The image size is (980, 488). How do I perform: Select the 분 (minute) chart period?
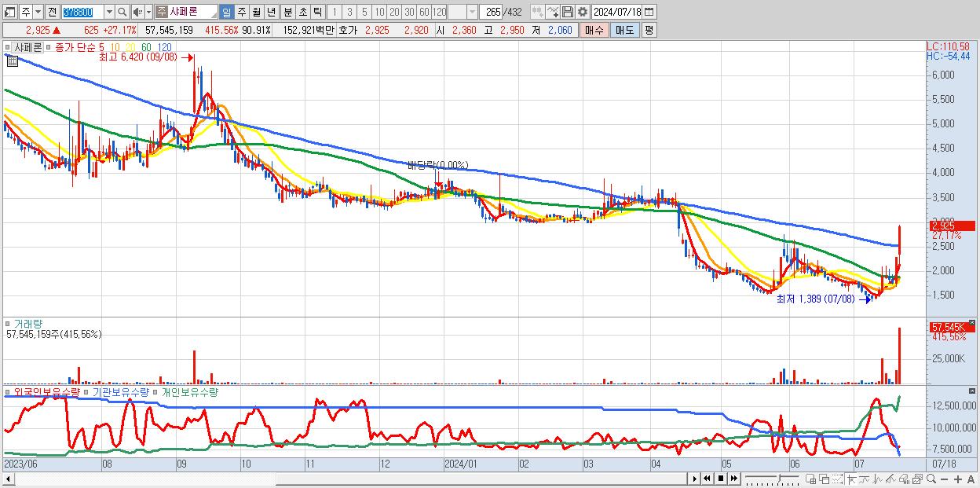287,12
